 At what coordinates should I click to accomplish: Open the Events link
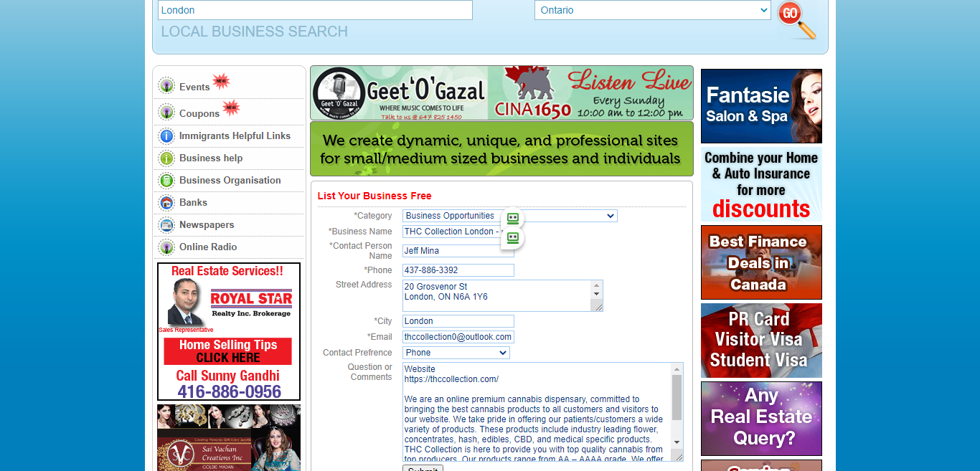pyautogui.click(x=194, y=87)
